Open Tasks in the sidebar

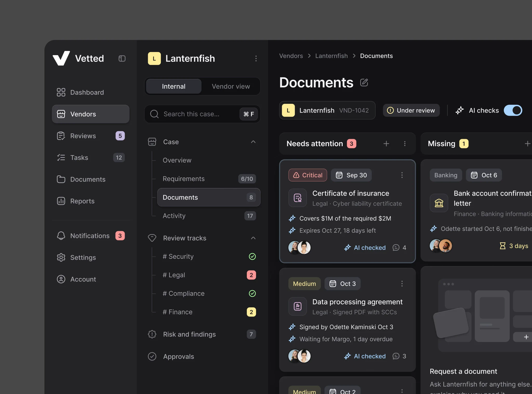[91, 158]
